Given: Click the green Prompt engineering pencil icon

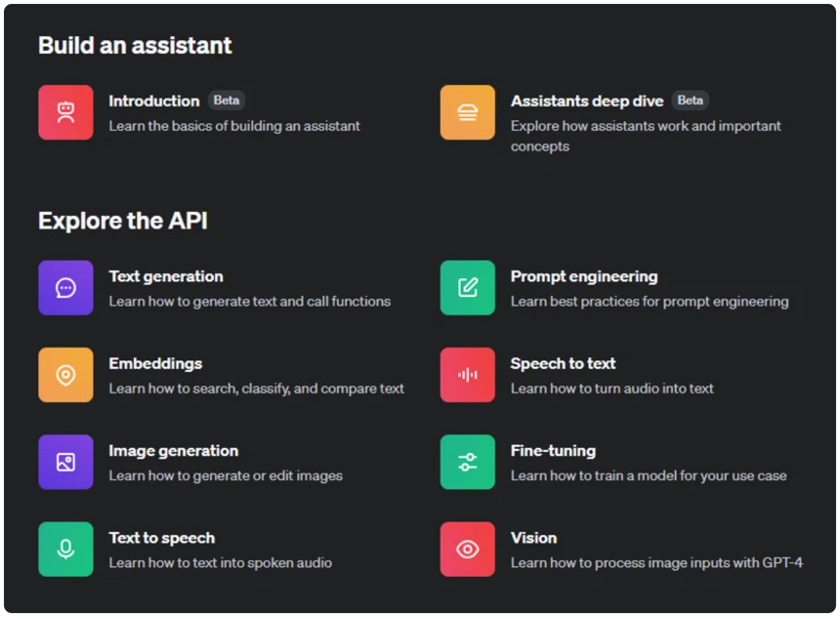Looking at the screenshot, I should (467, 288).
